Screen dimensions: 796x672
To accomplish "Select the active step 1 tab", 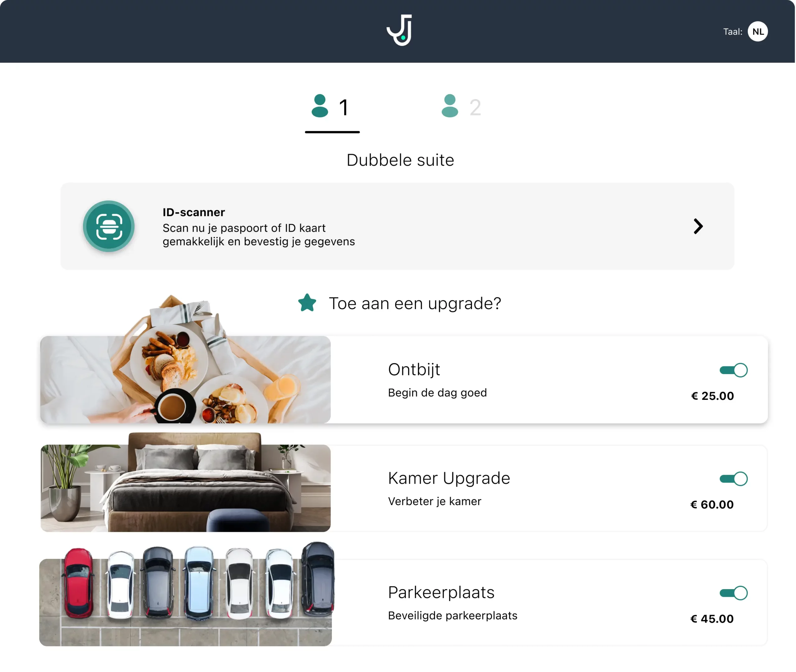I will click(x=332, y=107).
